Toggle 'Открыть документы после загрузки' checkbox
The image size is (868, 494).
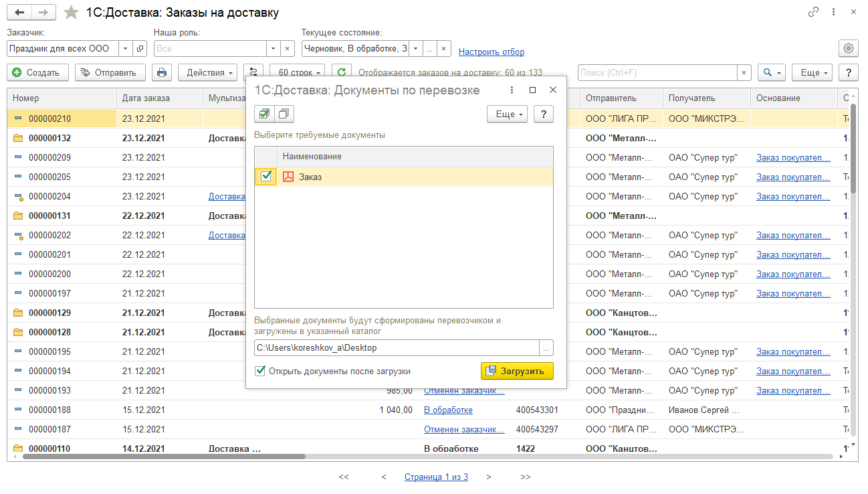coord(261,371)
